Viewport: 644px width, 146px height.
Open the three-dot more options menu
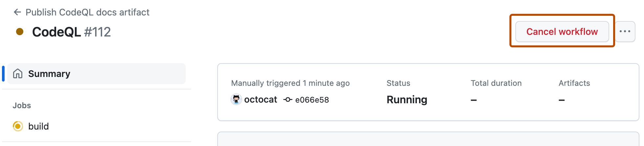[625, 32]
